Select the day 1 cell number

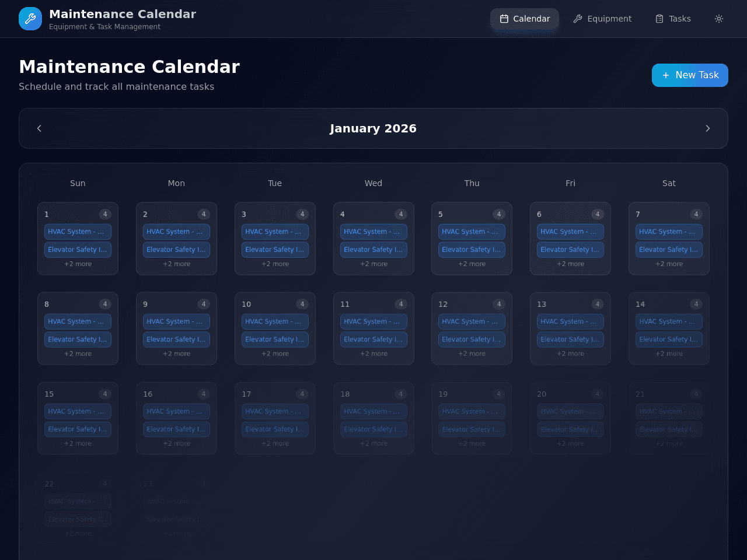click(47, 214)
